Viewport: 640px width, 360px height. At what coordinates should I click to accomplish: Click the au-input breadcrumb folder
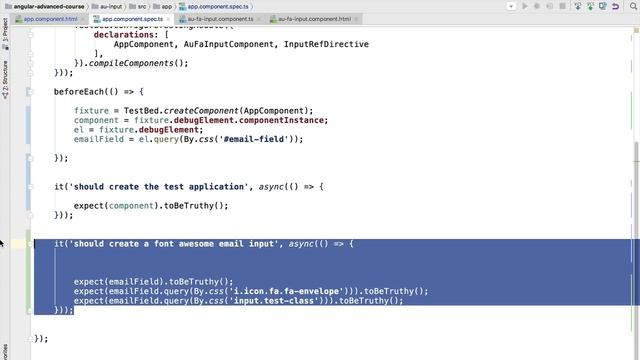click(x=107, y=7)
